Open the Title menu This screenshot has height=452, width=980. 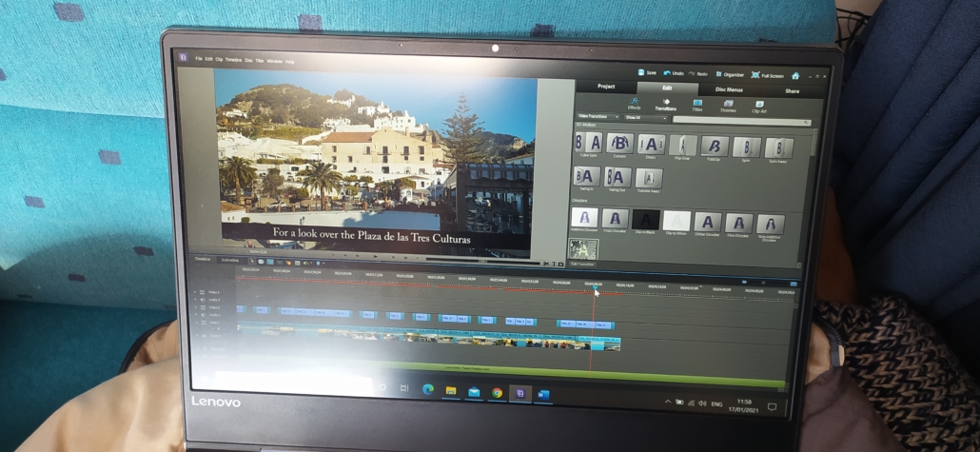tap(260, 61)
